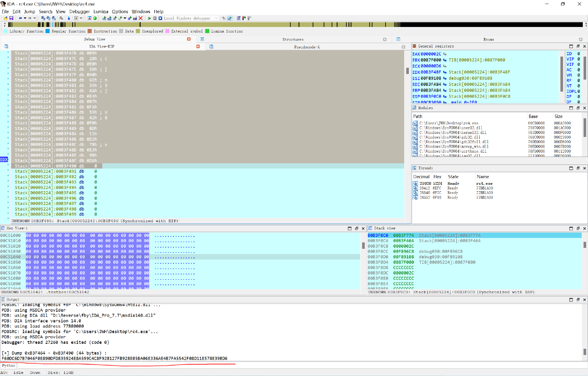588x376 pixels.
Task: Click the rc4.exe module row icon
Action: (415, 123)
